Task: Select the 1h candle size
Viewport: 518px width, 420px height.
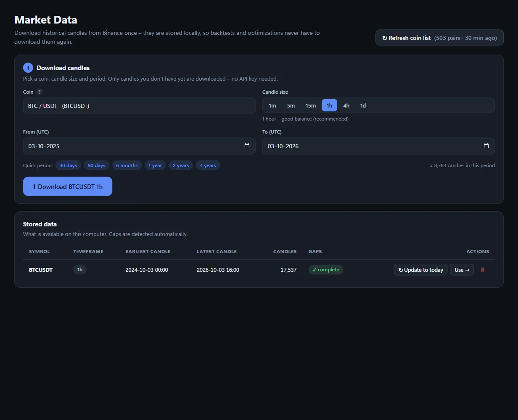Action: pos(329,105)
